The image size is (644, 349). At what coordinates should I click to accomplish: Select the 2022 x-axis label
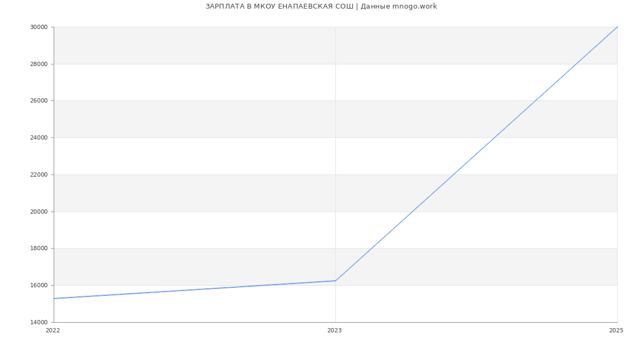click(x=53, y=331)
